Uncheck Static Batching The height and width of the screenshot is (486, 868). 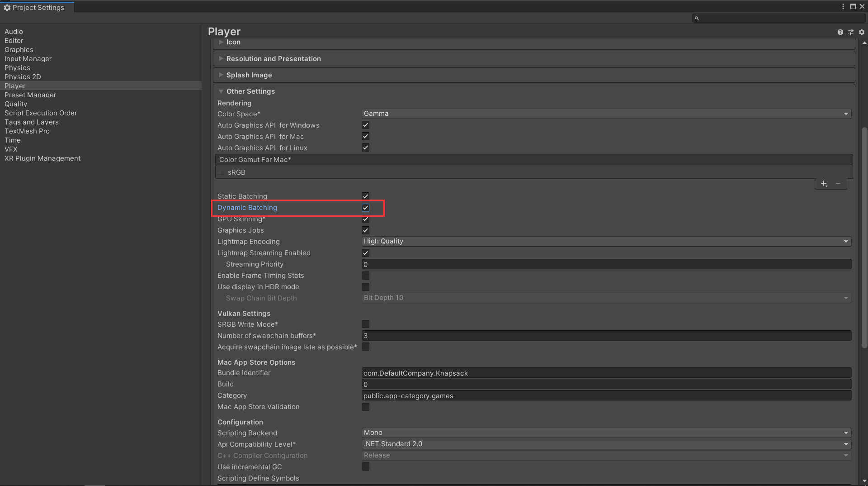(x=365, y=196)
